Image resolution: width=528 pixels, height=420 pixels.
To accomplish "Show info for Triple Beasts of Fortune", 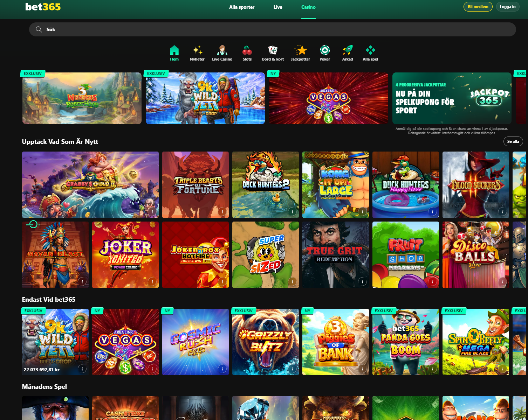I will click(222, 212).
